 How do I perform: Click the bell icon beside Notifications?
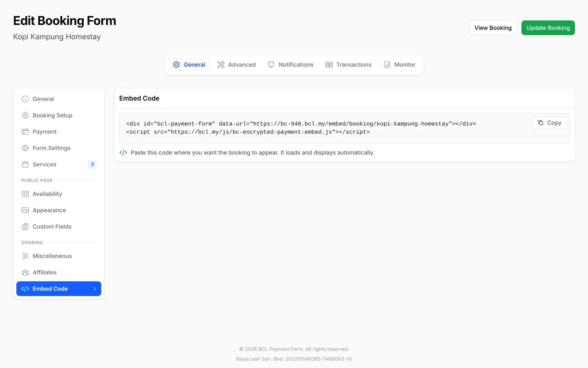click(x=271, y=65)
